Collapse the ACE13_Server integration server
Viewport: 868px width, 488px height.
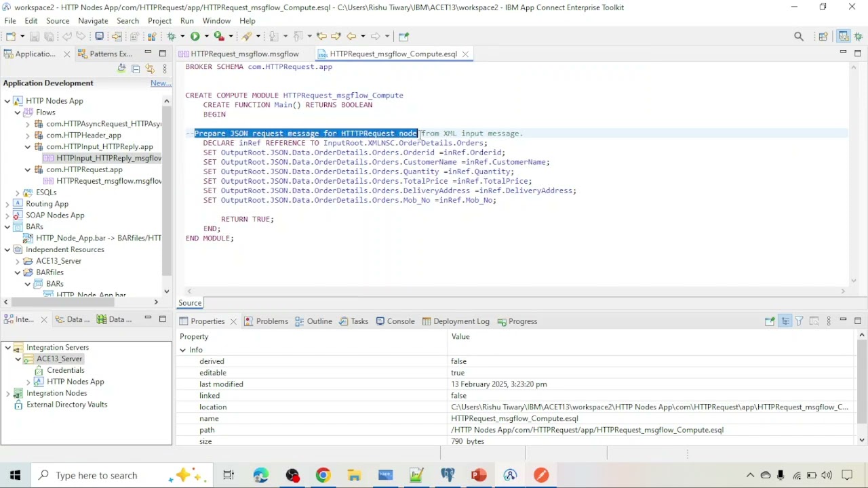(x=18, y=359)
